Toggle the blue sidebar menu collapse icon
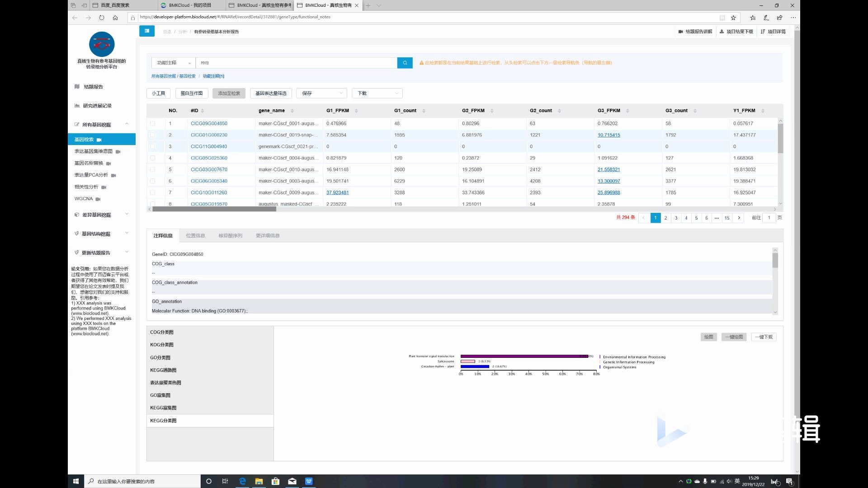Screen dimensions: 868x488 click(x=147, y=31)
